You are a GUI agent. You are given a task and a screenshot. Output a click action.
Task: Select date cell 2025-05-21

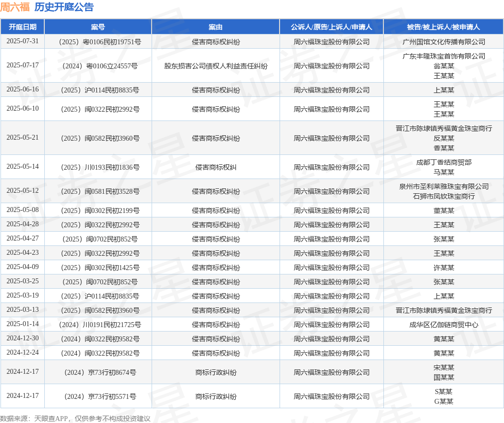(23, 137)
